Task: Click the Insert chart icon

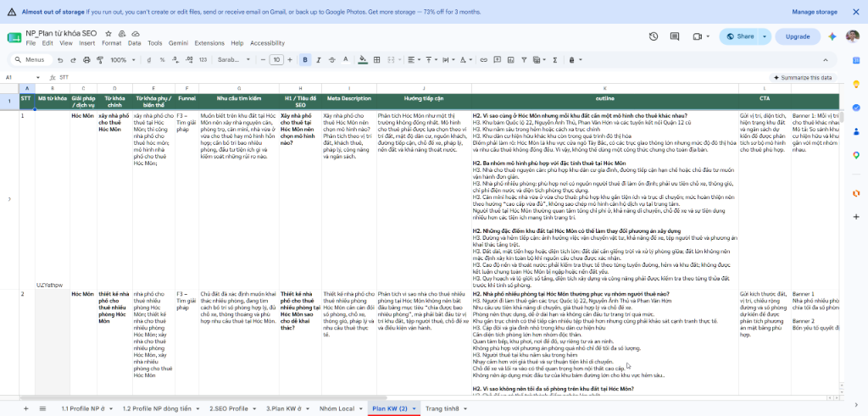Action: pos(510,60)
